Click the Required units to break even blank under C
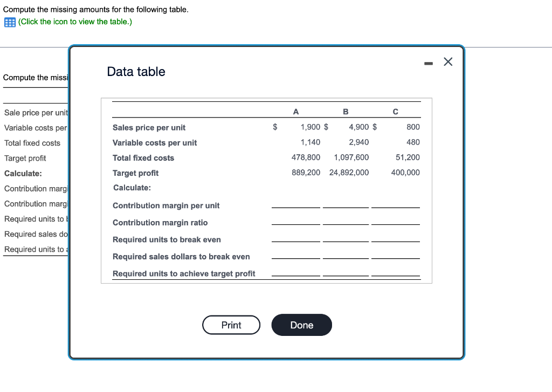The image size is (552, 392). click(395, 243)
